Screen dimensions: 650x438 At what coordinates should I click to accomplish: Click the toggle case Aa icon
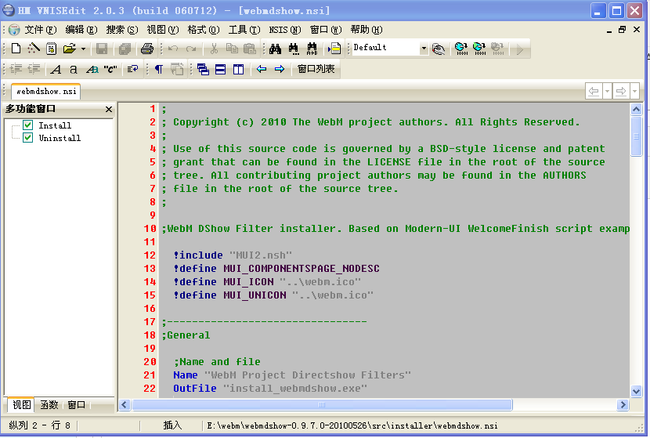click(92, 70)
